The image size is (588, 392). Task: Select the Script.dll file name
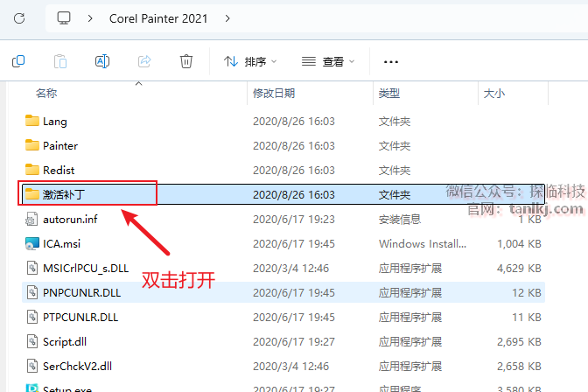click(x=65, y=342)
